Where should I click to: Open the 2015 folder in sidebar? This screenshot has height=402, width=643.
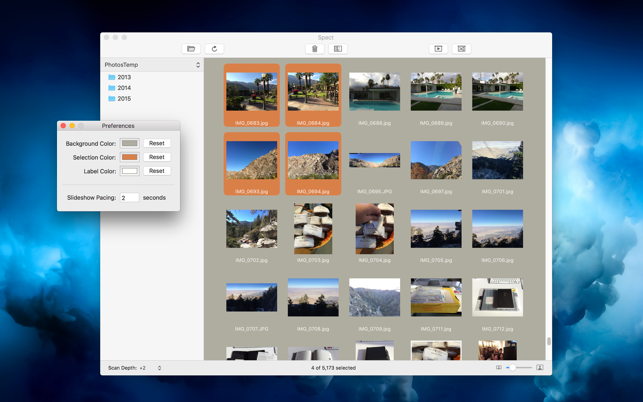tap(124, 99)
